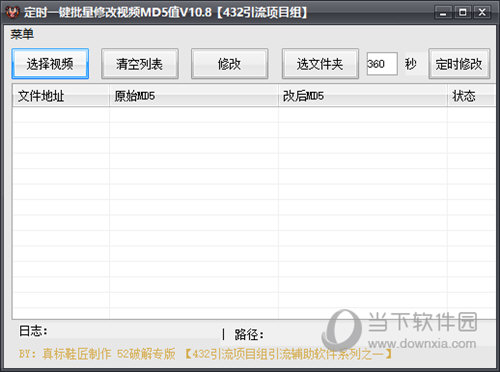Screen dimensions: 500x372
Task: Clear the list with 清空列表
Action: click(x=140, y=64)
